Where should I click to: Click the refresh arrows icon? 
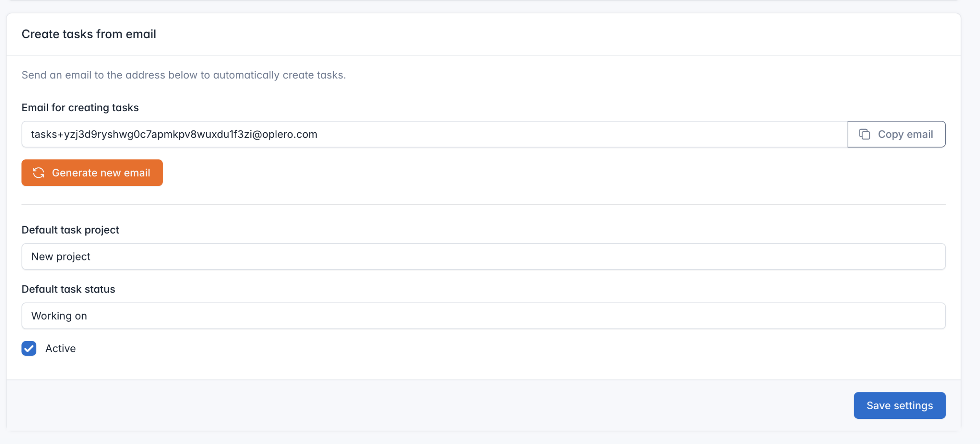(x=39, y=173)
